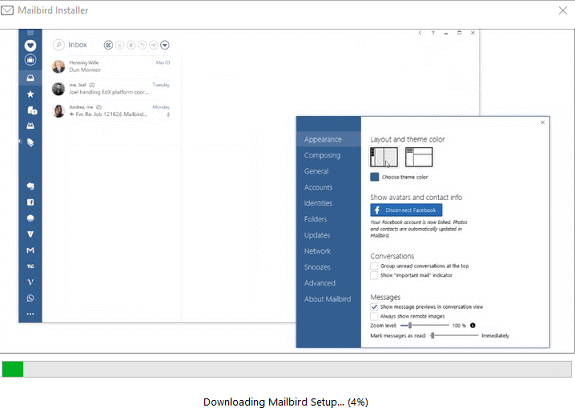The width and height of the screenshot is (575, 412).
Task: Click the archive icon in the Inbox toolbar
Action: [120, 45]
